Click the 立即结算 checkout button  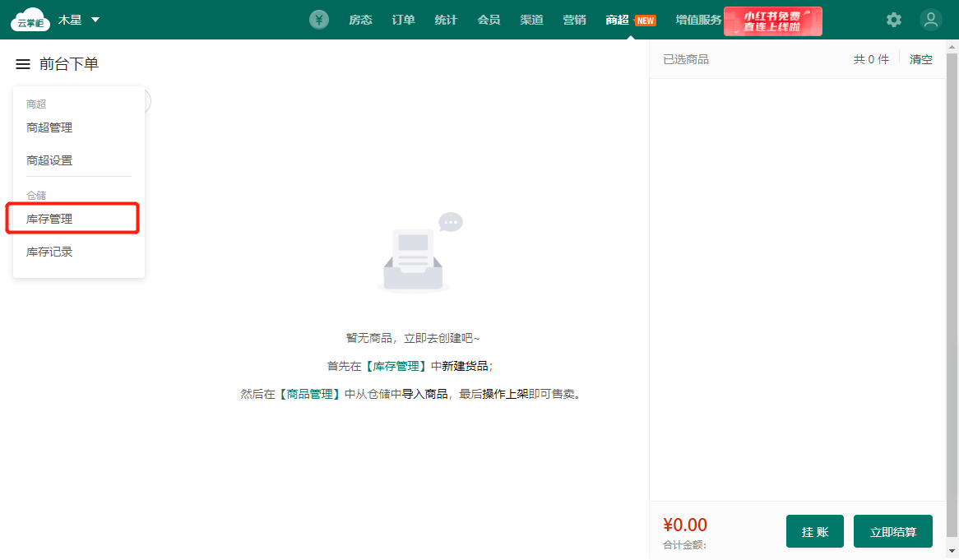coord(892,531)
